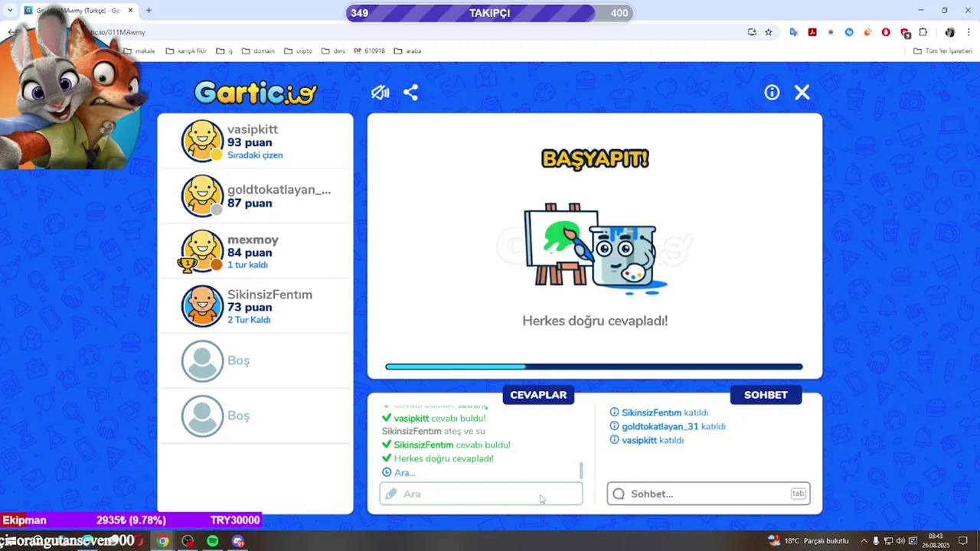The width and height of the screenshot is (980, 551).
Task: Open the network tray icon
Action: [888, 541]
